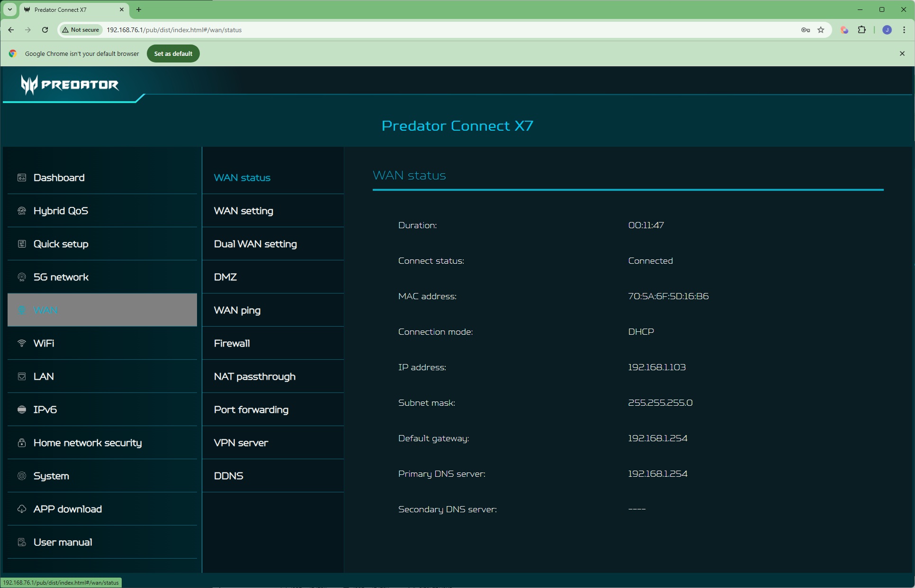Click the Predator logo
915x588 pixels.
coord(70,85)
